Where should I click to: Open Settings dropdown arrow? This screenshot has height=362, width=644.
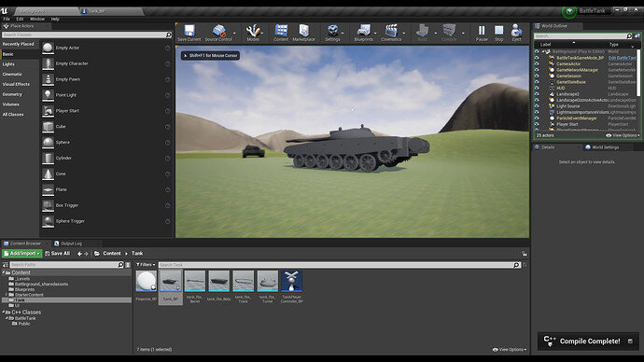coord(343,34)
